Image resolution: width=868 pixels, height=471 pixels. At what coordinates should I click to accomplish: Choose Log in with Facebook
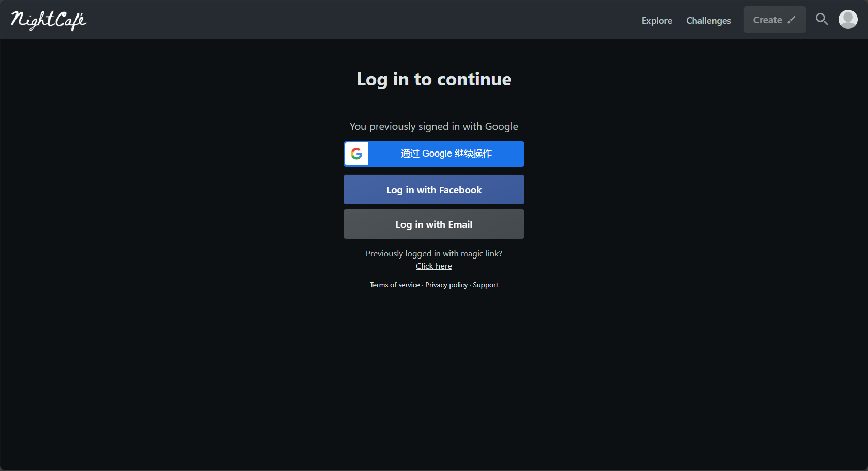click(434, 190)
